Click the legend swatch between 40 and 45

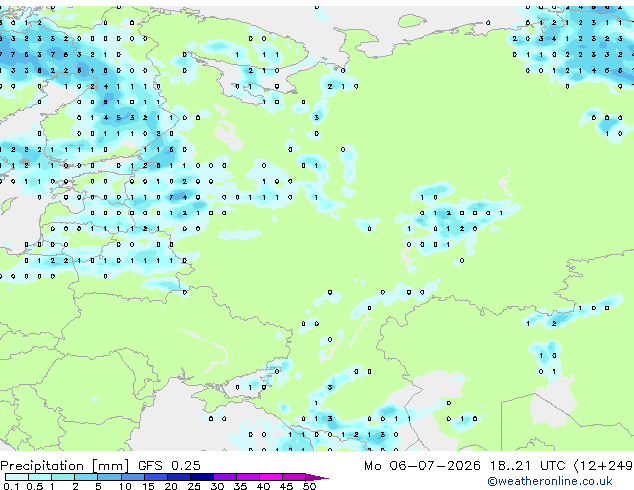271,477
